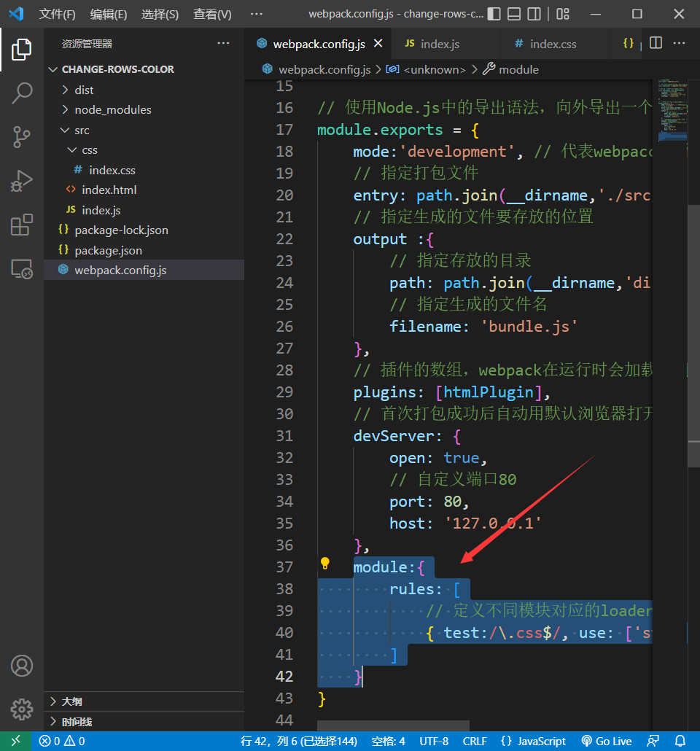Viewport: 700px width, 751px height.
Task: Open the Extensions view
Action: (x=22, y=225)
